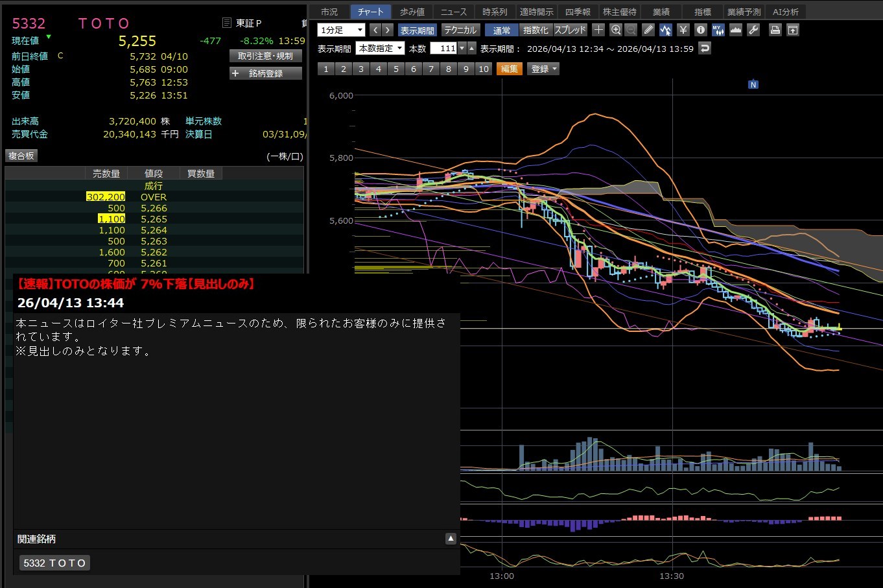Switch to the ニュース tab
The image size is (883, 588).
click(x=453, y=12)
